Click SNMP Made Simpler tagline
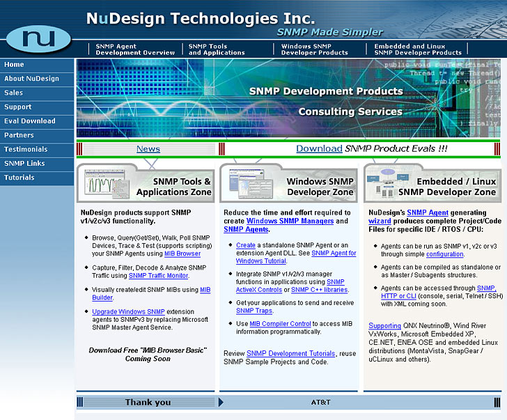 tap(329, 32)
